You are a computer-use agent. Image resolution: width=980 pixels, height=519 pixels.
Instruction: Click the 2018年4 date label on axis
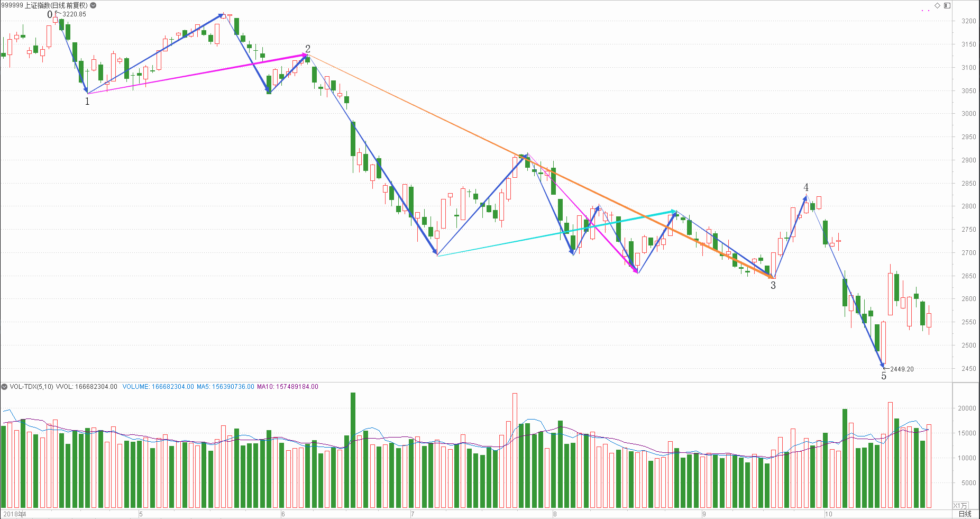[14, 514]
